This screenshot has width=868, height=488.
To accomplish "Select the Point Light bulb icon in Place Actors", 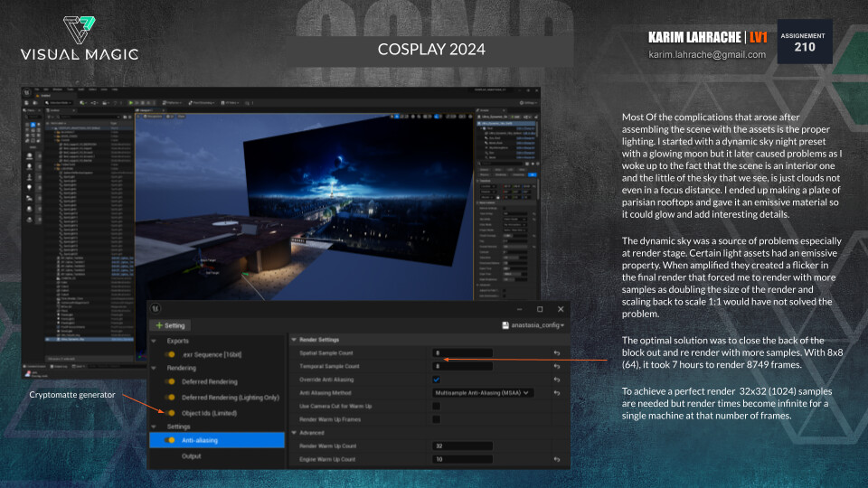I will tap(29, 187).
